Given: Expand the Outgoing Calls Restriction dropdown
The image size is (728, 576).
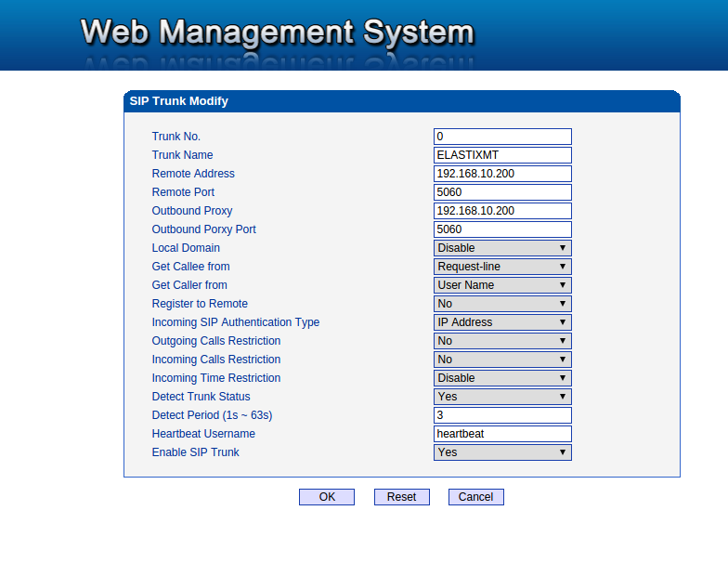Looking at the screenshot, I should point(502,341).
